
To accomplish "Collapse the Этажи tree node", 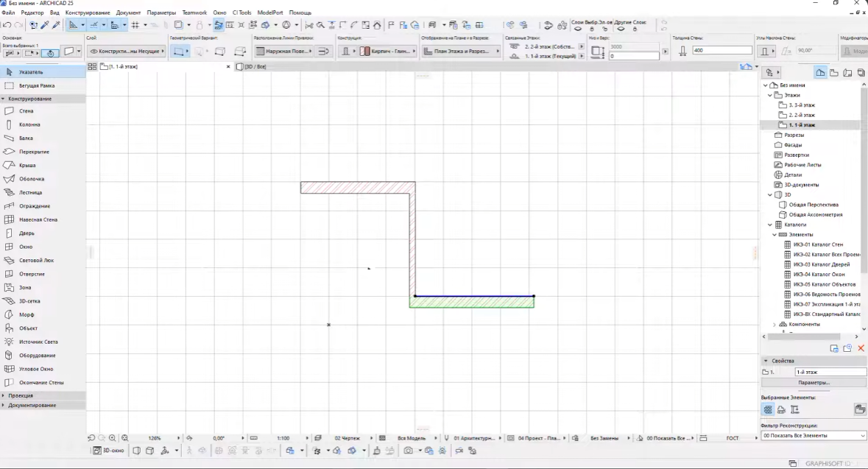I will [x=770, y=95].
